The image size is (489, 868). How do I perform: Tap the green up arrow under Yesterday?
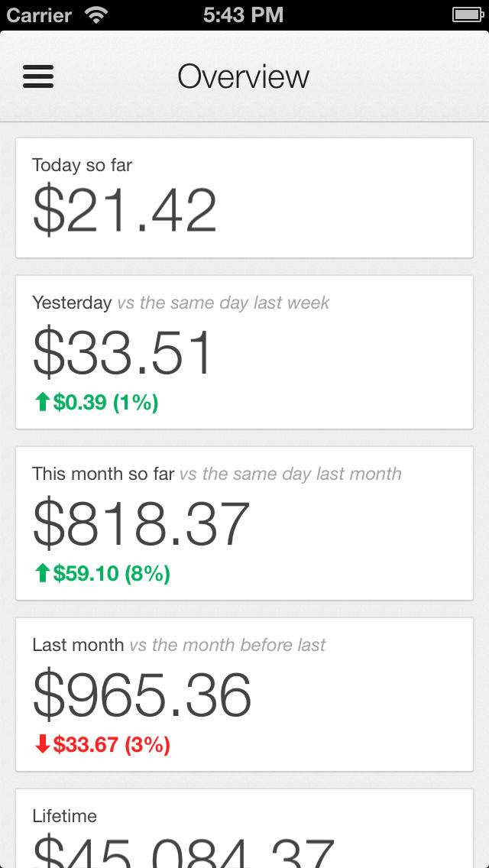[43, 403]
